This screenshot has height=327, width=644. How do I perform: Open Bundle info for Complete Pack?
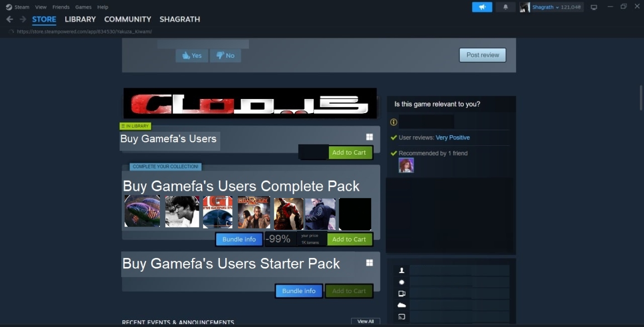click(239, 239)
